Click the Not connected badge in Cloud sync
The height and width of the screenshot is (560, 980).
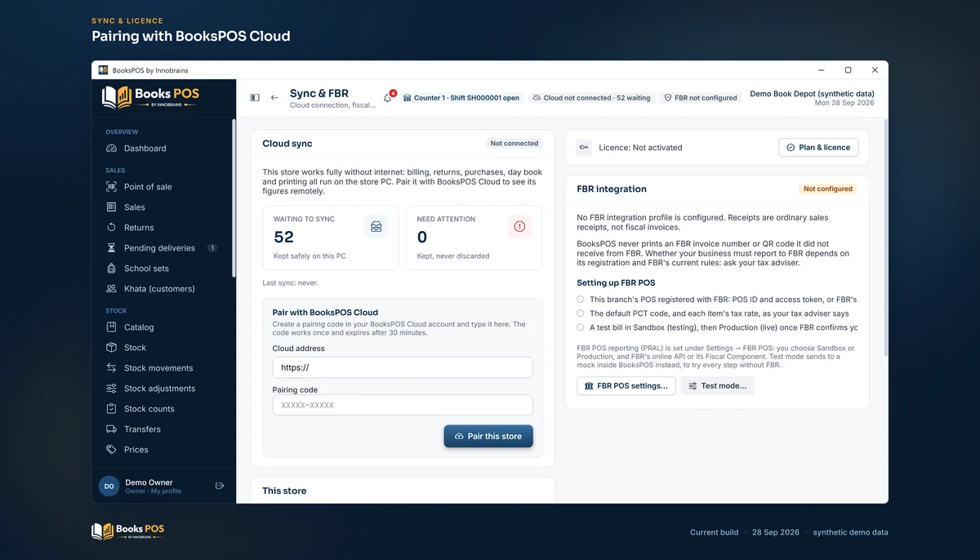pos(514,144)
